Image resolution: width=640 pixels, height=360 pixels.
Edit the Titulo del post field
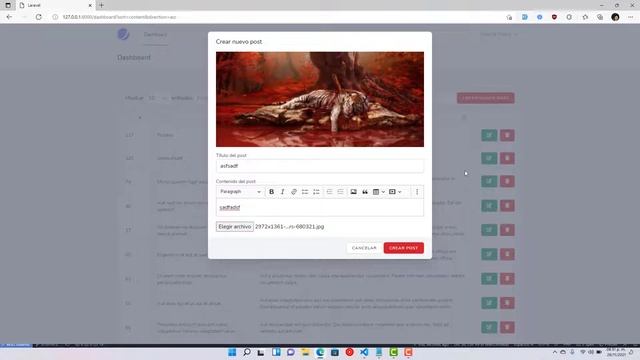coord(320,166)
